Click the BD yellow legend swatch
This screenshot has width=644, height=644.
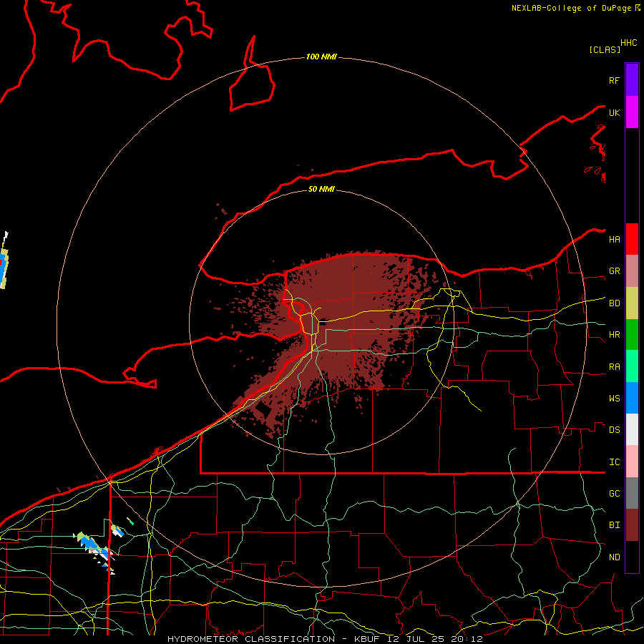pos(632,303)
